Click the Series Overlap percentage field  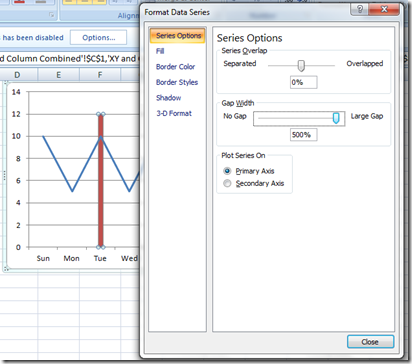coord(304,82)
